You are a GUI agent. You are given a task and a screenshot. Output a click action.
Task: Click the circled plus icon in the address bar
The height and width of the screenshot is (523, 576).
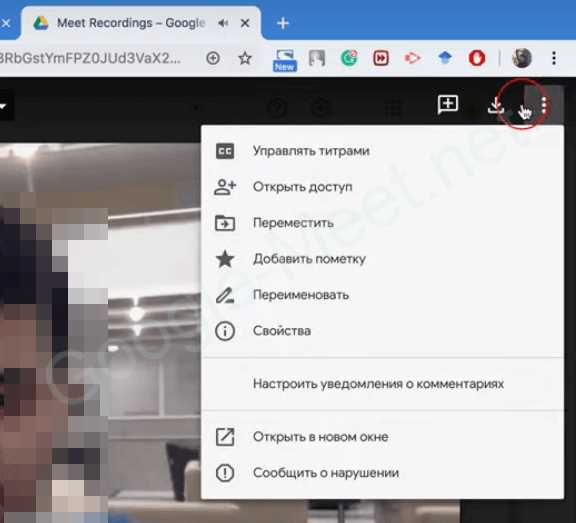pyautogui.click(x=213, y=58)
